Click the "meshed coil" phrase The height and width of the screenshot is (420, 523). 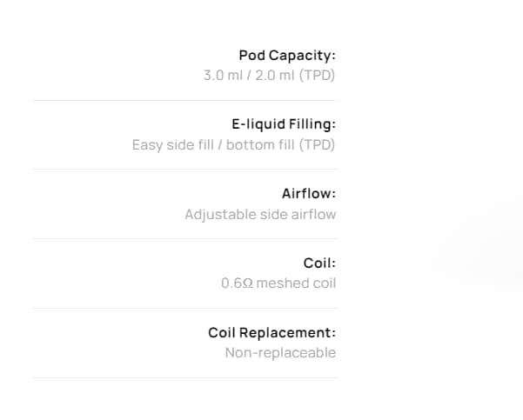[296, 283]
